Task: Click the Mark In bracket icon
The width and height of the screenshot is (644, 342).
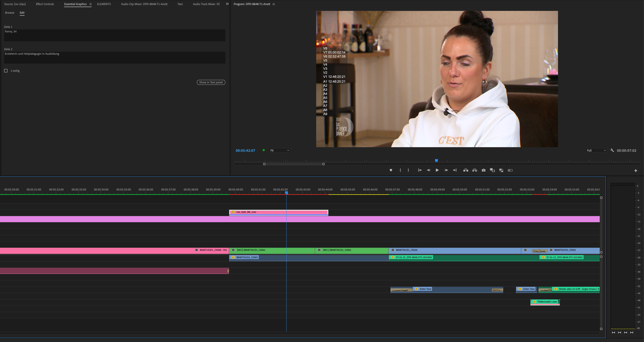Action: point(400,170)
